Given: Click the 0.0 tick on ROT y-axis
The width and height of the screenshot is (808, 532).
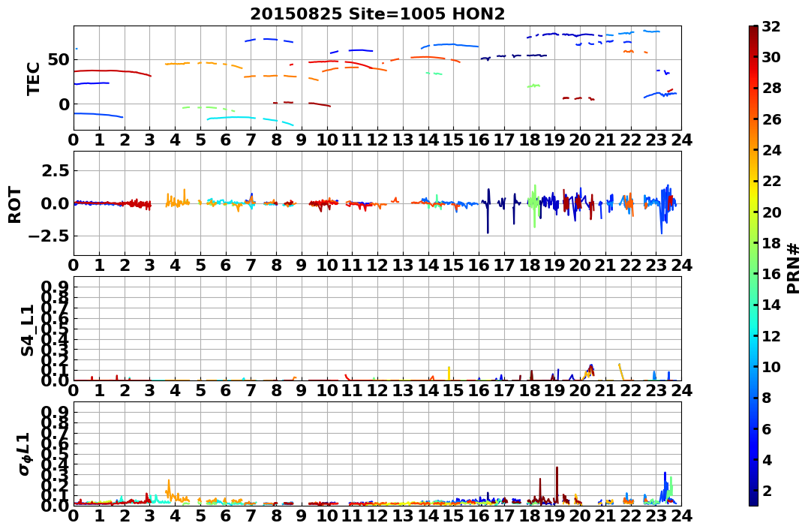Looking at the screenshot, I should point(55,203).
